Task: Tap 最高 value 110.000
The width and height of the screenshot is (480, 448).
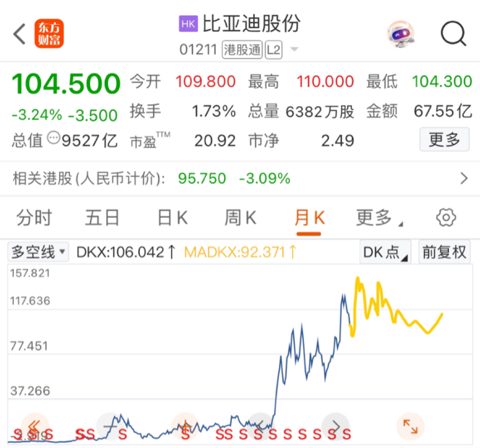Action: 325,82
